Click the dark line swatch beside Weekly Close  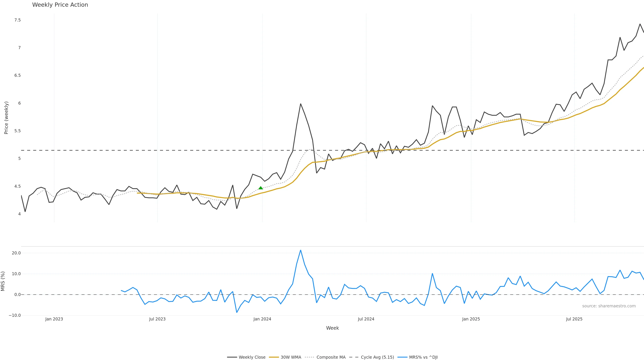coord(232,357)
